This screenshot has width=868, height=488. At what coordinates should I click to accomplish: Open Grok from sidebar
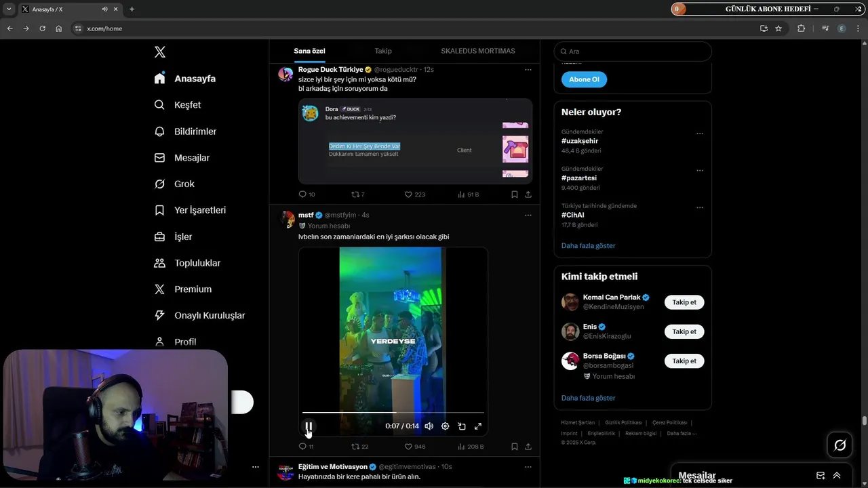(x=174, y=184)
